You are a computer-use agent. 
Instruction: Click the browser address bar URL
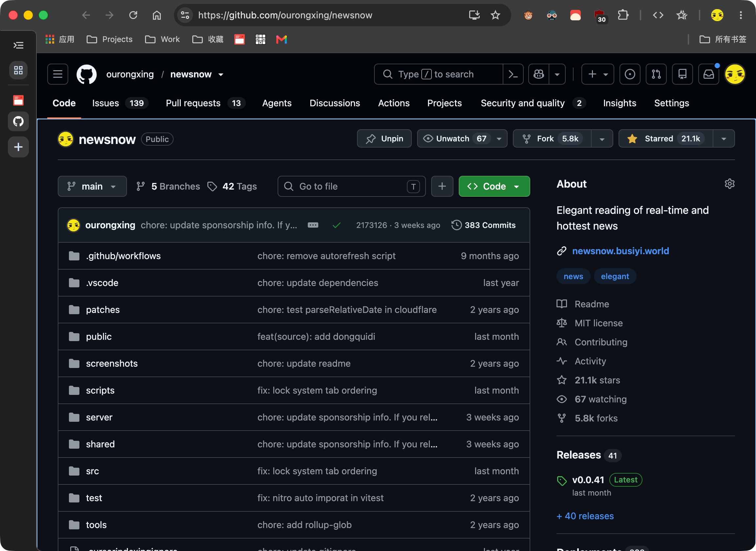285,15
